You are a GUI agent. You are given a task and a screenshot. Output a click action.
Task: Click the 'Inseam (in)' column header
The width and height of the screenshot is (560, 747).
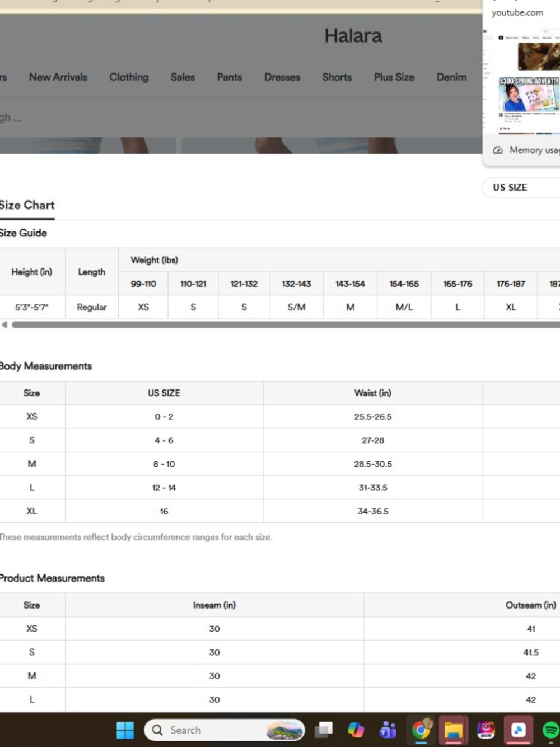click(214, 605)
